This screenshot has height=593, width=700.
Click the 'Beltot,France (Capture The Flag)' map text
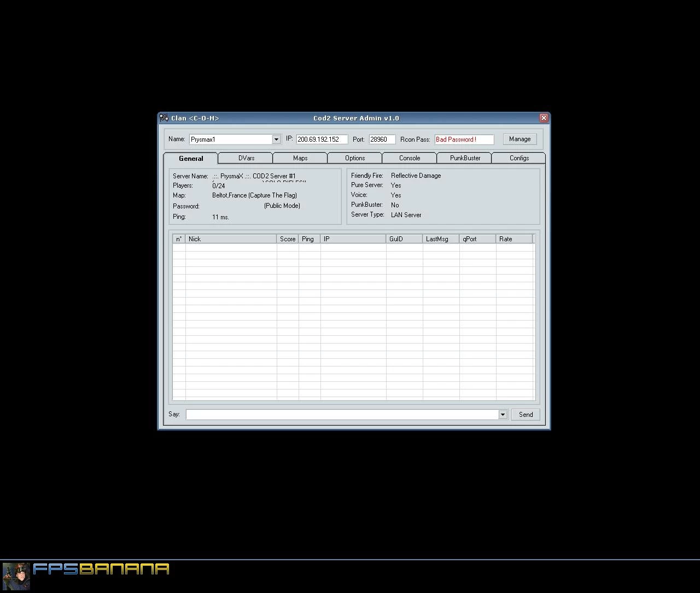click(x=254, y=195)
